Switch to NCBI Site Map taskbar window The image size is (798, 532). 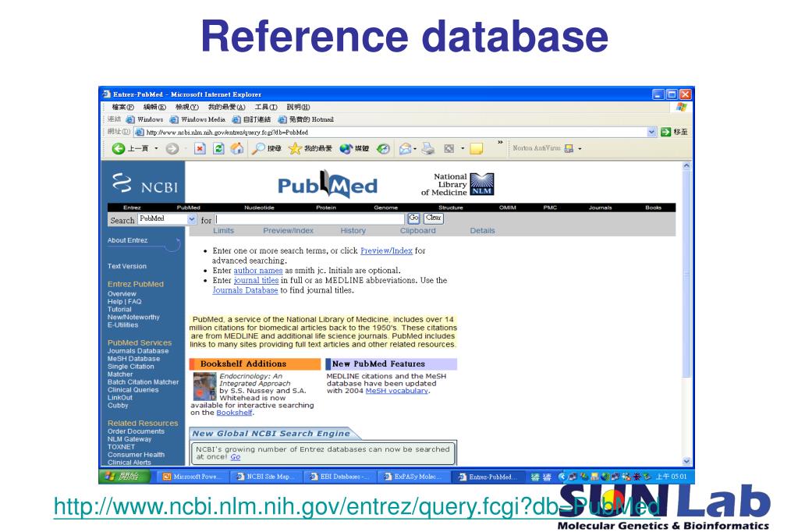point(265,477)
